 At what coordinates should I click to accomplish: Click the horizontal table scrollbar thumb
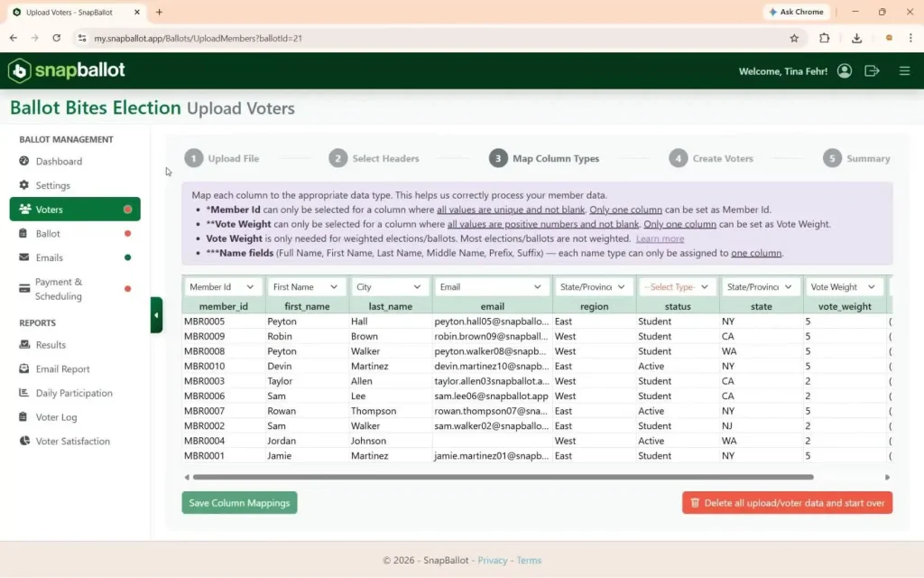click(503, 477)
